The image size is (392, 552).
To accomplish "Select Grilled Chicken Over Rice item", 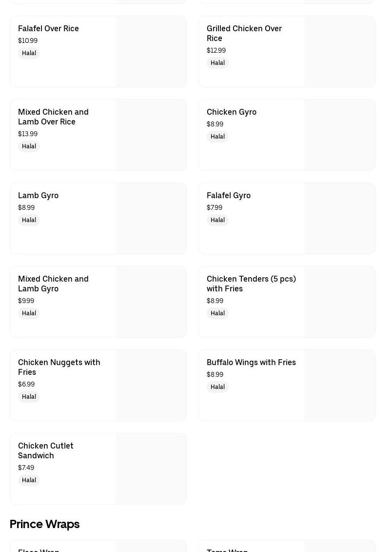I will point(244,33).
